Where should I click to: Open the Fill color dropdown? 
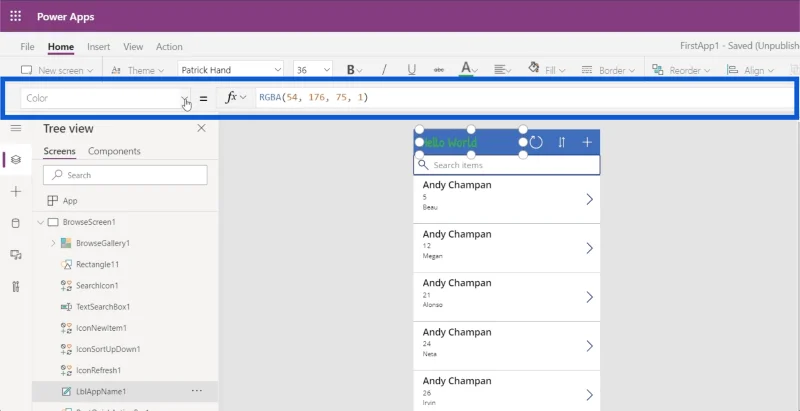(x=547, y=70)
